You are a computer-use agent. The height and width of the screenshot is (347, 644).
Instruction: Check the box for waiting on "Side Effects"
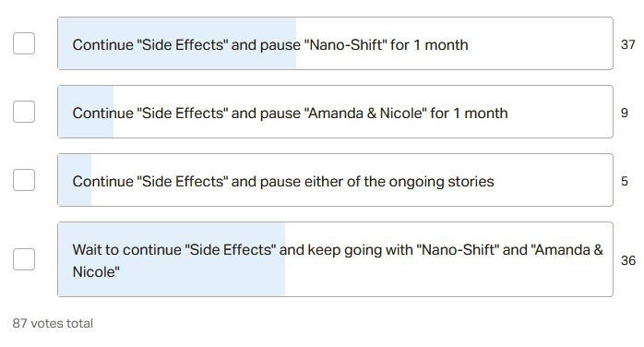(x=24, y=259)
